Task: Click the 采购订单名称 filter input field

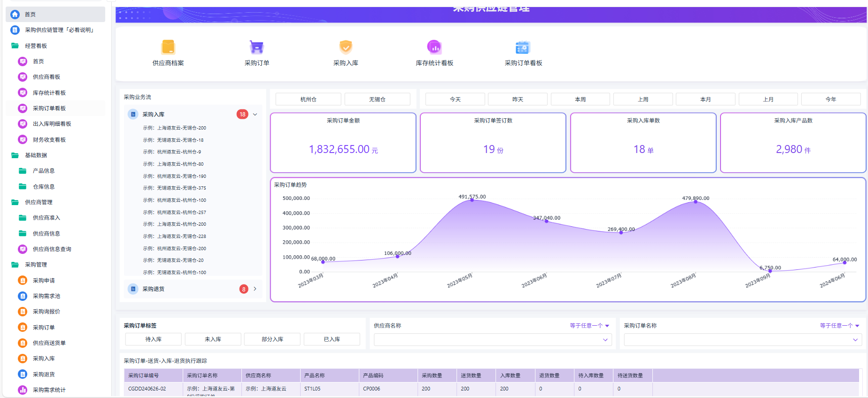Action: pos(743,340)
